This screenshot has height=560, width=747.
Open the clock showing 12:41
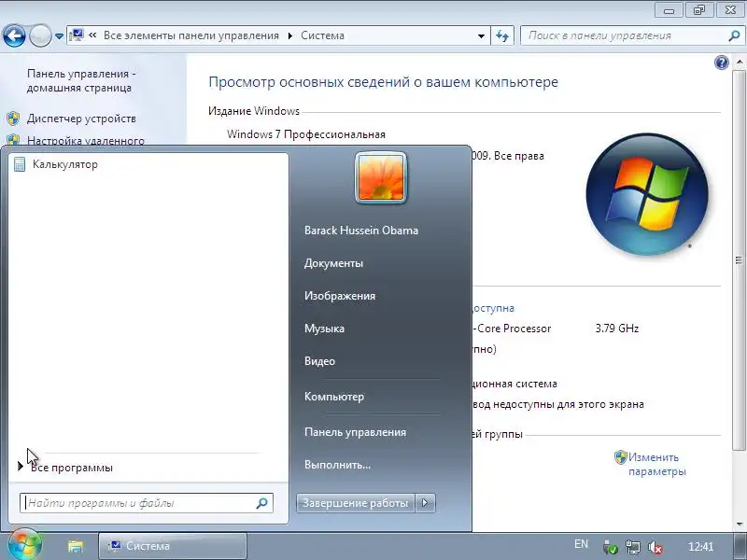click(700, 547)
